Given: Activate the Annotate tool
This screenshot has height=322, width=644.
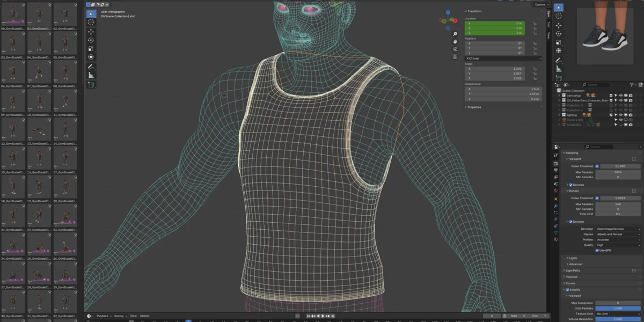Looking at the screenshot, I should click(90, 67).
